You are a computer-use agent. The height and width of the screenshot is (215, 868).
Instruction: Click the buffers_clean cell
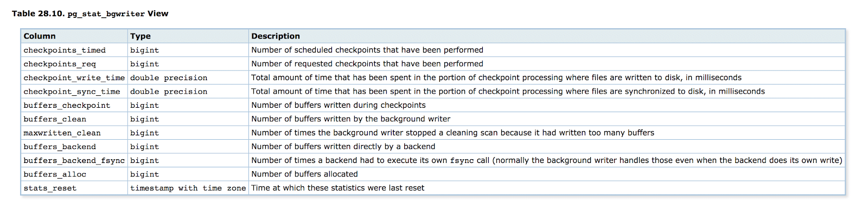pyautogui.click(x=74, y=119)
